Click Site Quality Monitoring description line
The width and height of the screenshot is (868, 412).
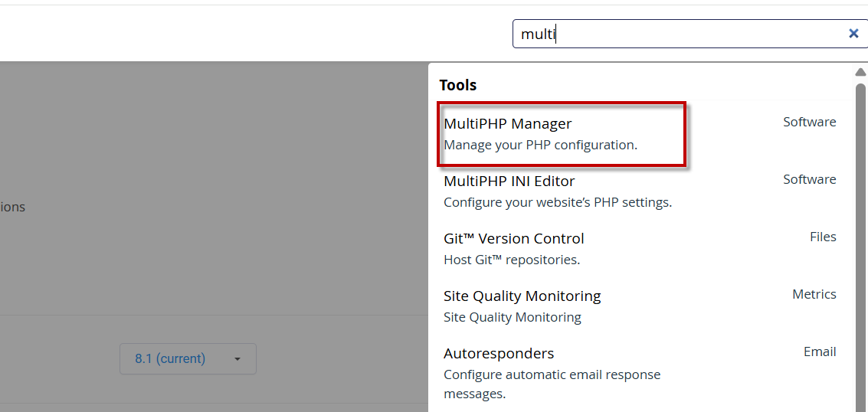pos(512,317)
